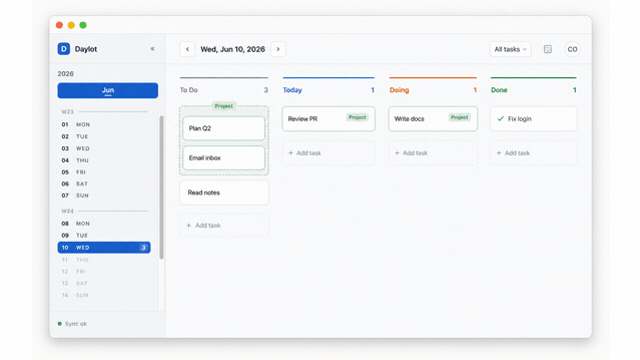Go to the next day arrow
The width and height of the screenshot is (640, 360).
pos(278,49)
